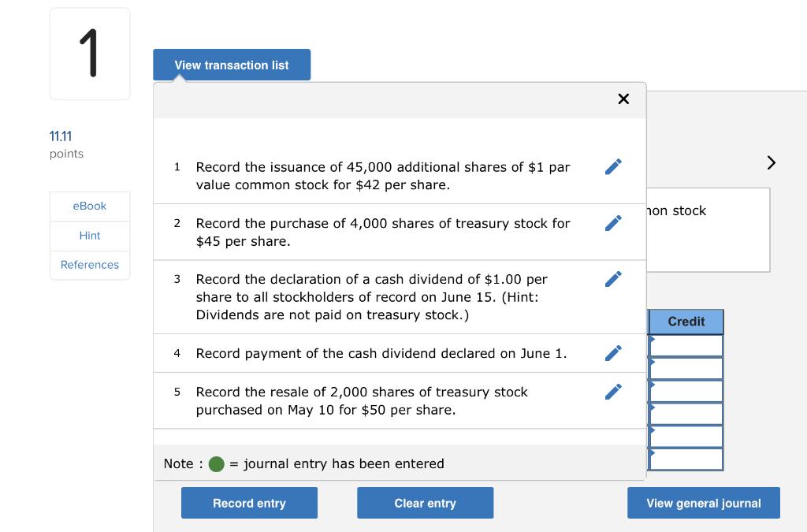Viewport: 807px width, 532px height.
Task: Edit the cash dividend declaration entry
Action: coord(613,278)
